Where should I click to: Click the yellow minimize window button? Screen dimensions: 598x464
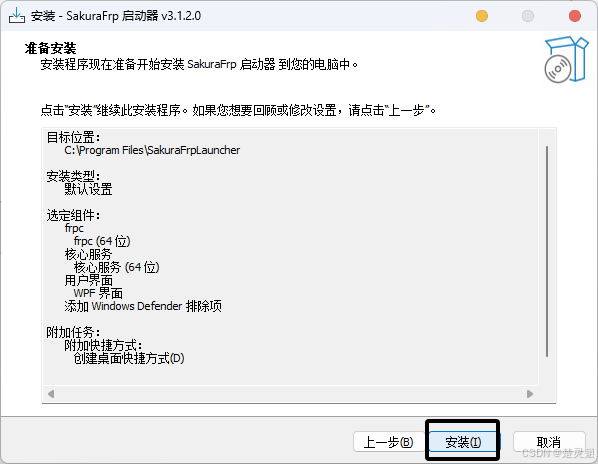(x=482, y=16)
